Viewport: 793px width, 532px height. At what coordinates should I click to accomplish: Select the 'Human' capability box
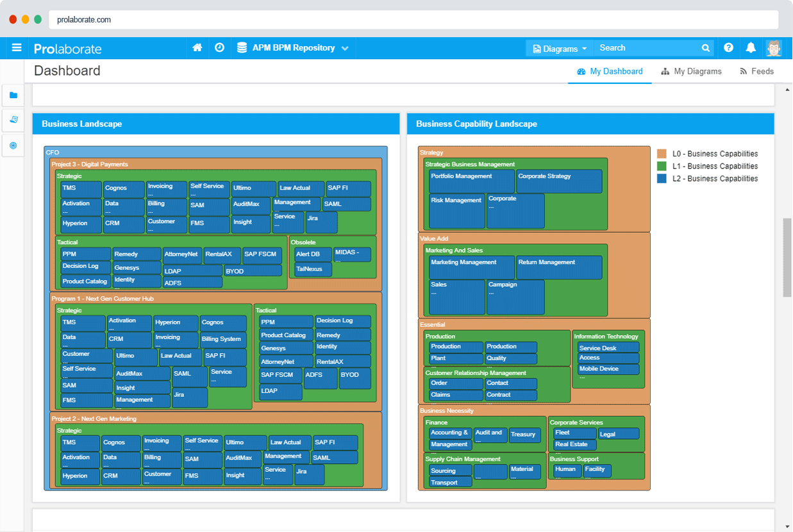click(x=567, y=471)
